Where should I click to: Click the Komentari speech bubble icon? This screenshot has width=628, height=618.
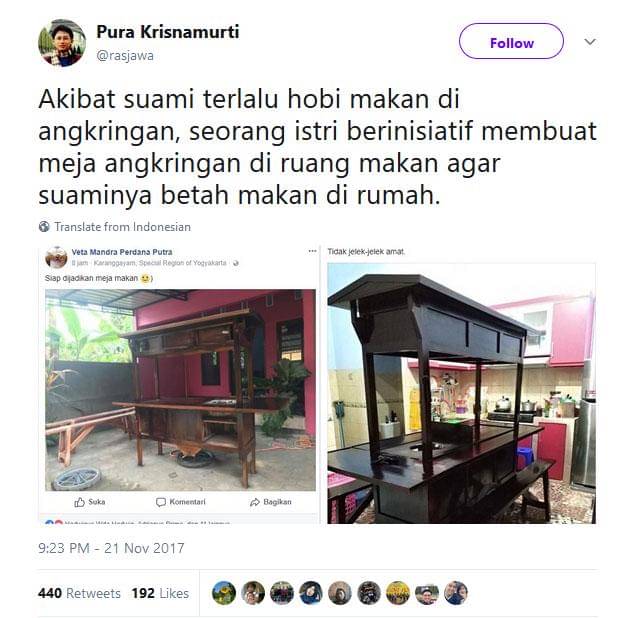[161, 502]
